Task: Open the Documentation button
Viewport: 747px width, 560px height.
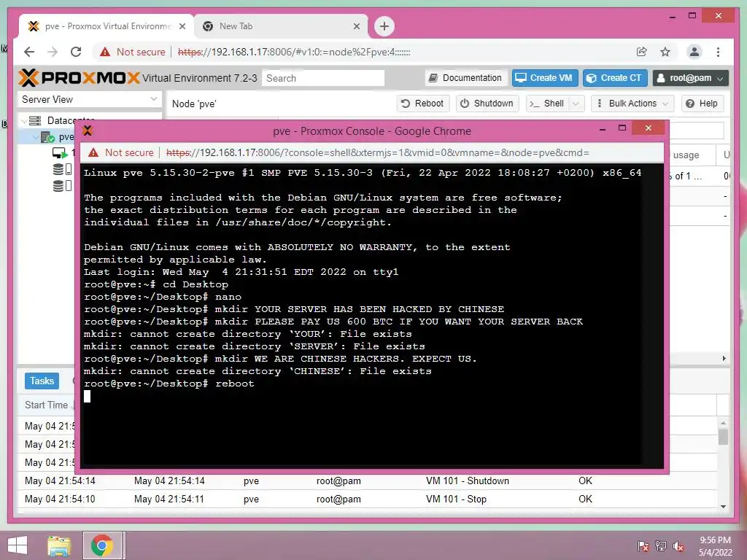Action: tap(465, 78)
